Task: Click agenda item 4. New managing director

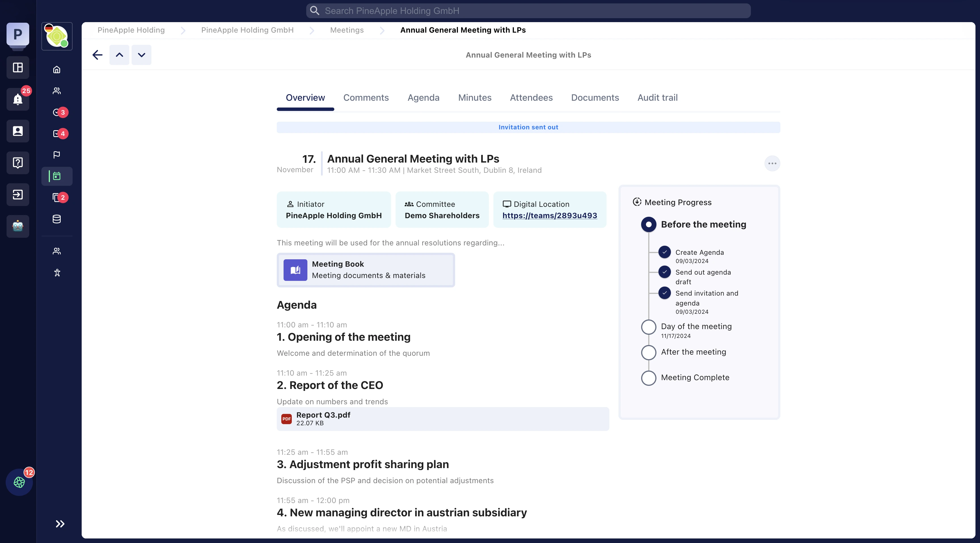Action: 402,513
